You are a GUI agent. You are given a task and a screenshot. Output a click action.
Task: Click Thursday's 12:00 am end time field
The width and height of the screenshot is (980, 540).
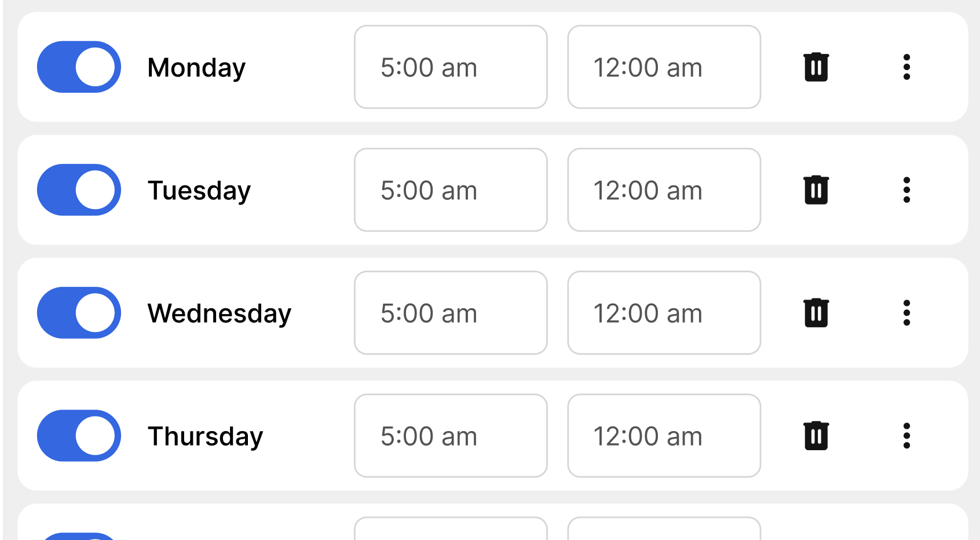coord(664,436)
